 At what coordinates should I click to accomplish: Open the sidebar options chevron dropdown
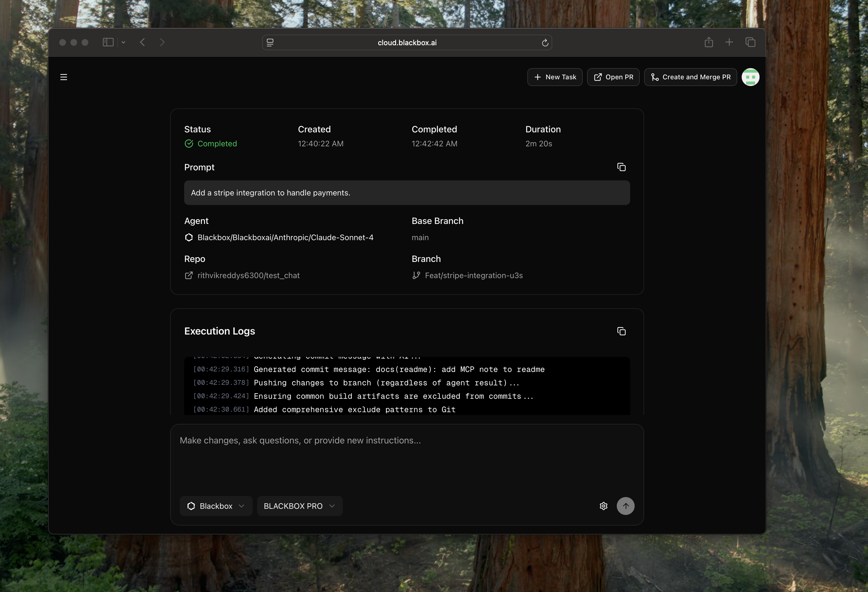click(124, 42)
